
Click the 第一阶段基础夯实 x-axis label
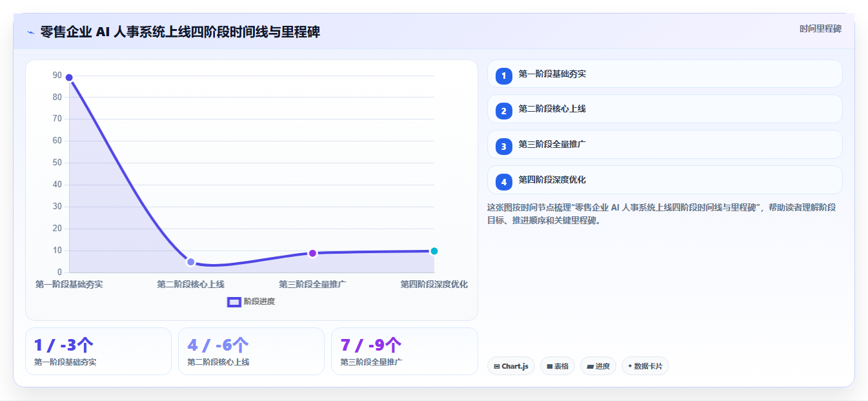coord(69,284)
